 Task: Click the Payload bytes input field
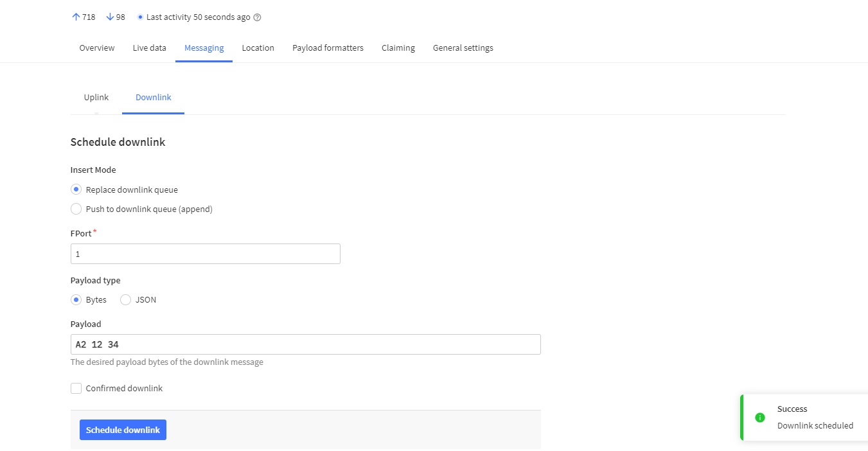[x=306, y=344]
